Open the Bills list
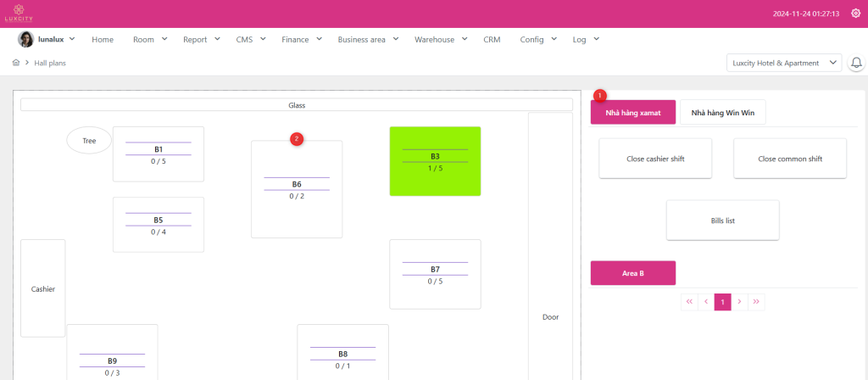This screenshot has height=380, width=868. click(x=722, y=221)
